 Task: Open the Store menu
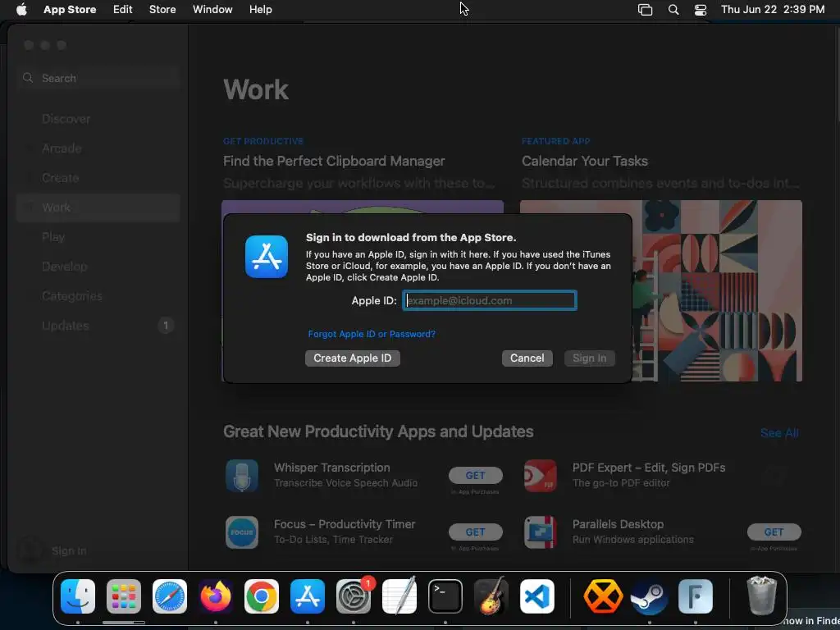coord(162,9)
